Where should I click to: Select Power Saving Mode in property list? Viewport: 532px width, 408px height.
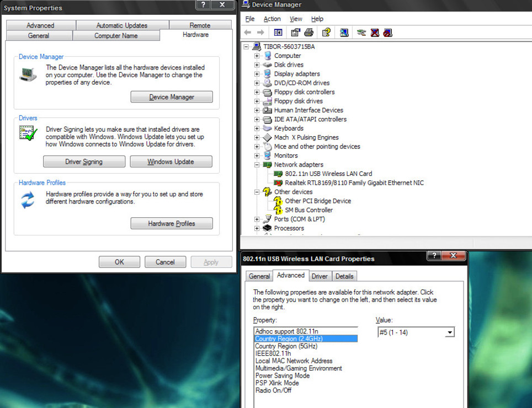(282, 375)
